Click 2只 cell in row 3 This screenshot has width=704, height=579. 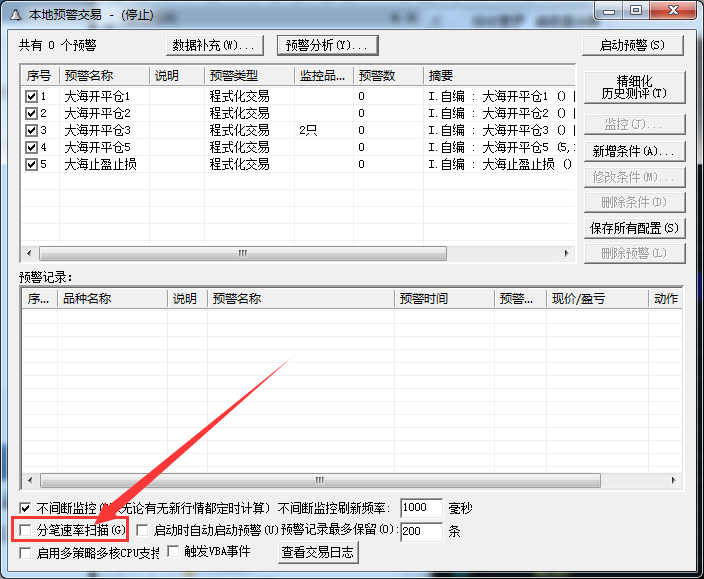(308, 130)
